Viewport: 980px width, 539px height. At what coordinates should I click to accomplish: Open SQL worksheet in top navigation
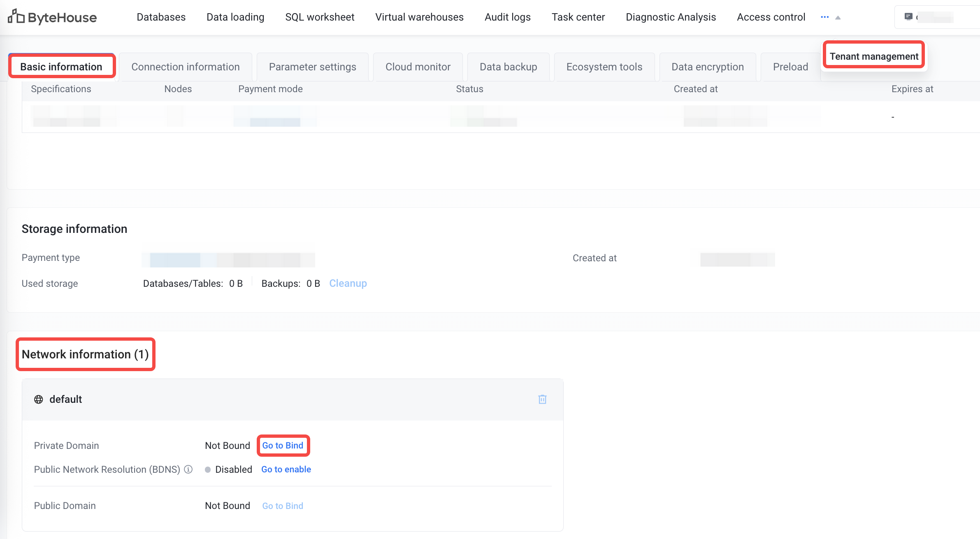pos(320,17)
